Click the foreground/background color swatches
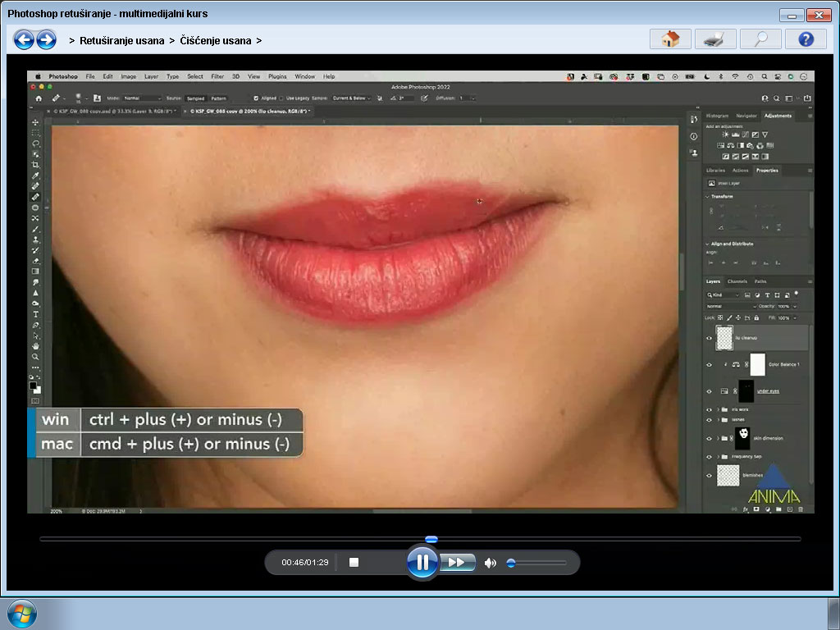The image size is (840, 630). point(34,387)
